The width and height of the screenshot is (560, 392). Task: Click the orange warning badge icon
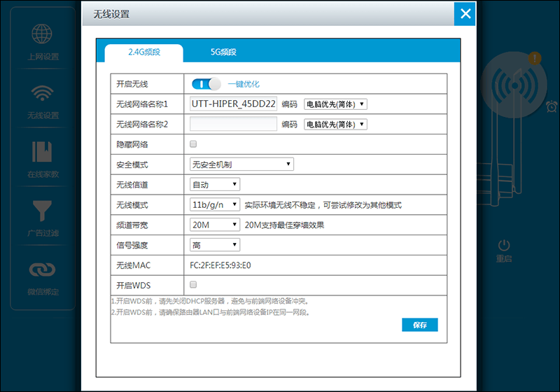coord(535,58)
